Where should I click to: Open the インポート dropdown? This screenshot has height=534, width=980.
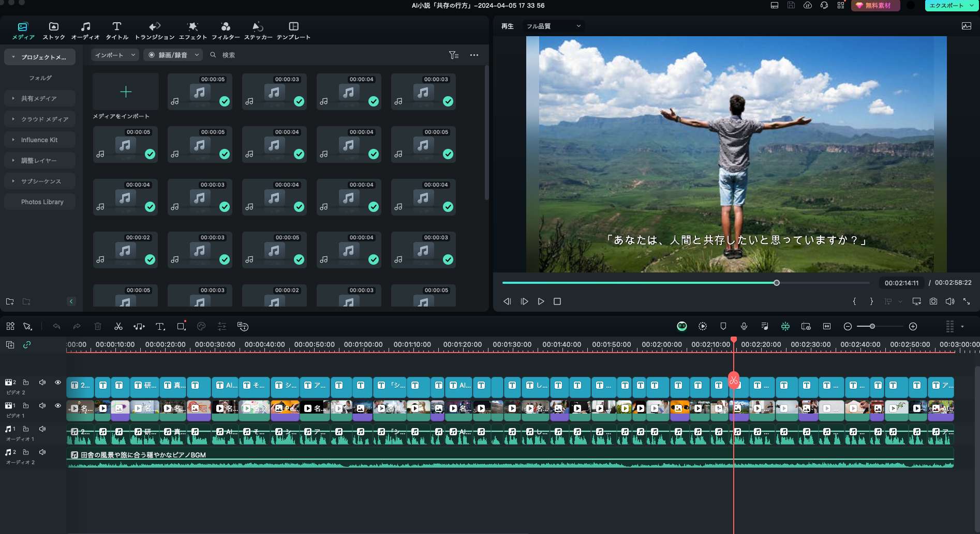point(115,55)
